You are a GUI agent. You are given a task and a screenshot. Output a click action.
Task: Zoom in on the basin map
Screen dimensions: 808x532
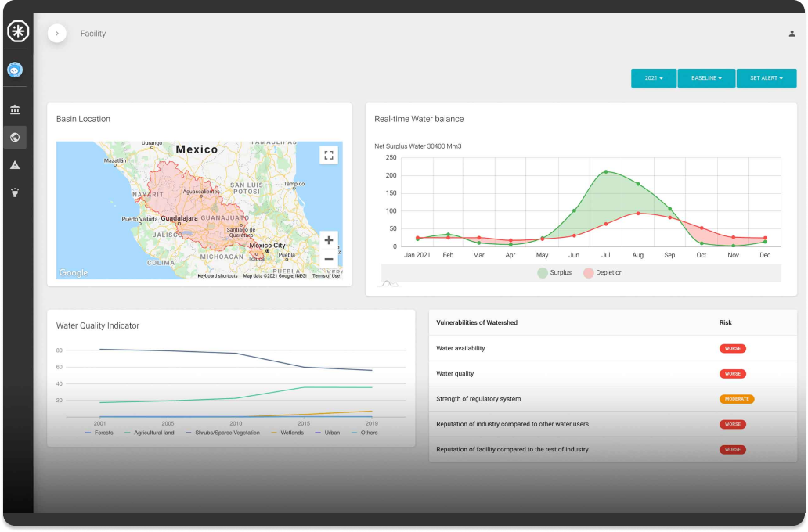pos(329,240)
